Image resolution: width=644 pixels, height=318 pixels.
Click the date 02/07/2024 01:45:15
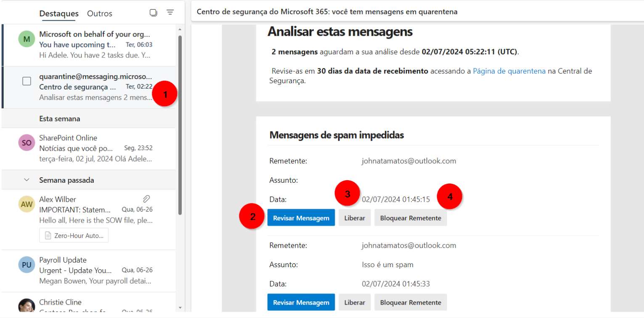[396, 199]
